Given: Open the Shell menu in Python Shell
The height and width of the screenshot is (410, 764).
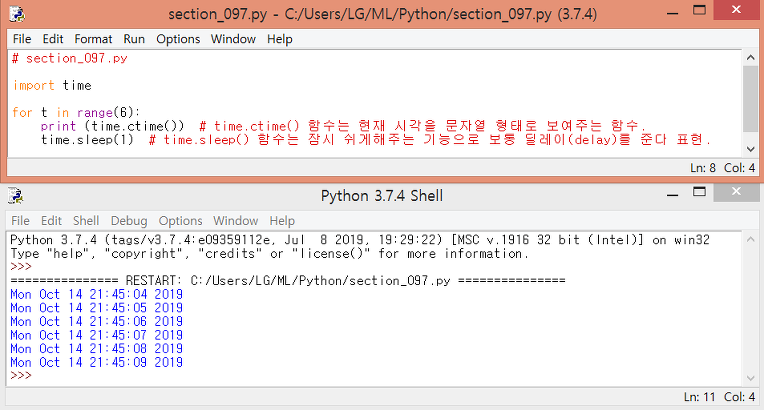Looking at the screenshot, I should coord(86,221).
